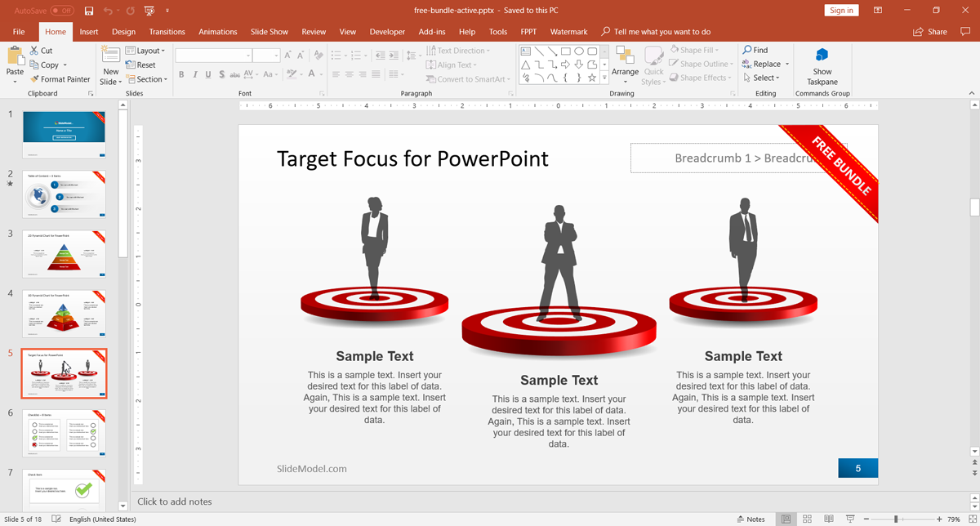Open the Transitions ribbon tab
980x526 pixels.
click(167, 32)
